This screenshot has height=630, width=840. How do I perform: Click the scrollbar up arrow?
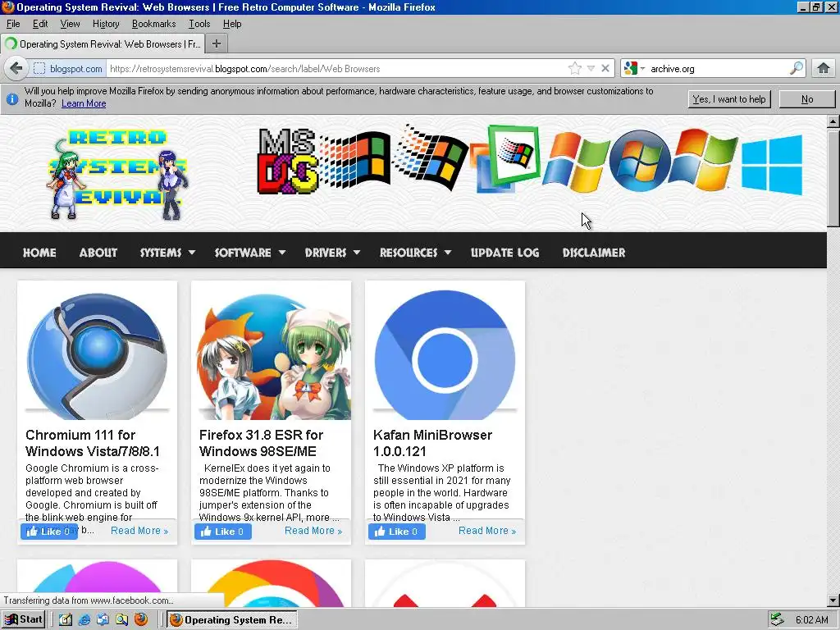click(833, 121)
